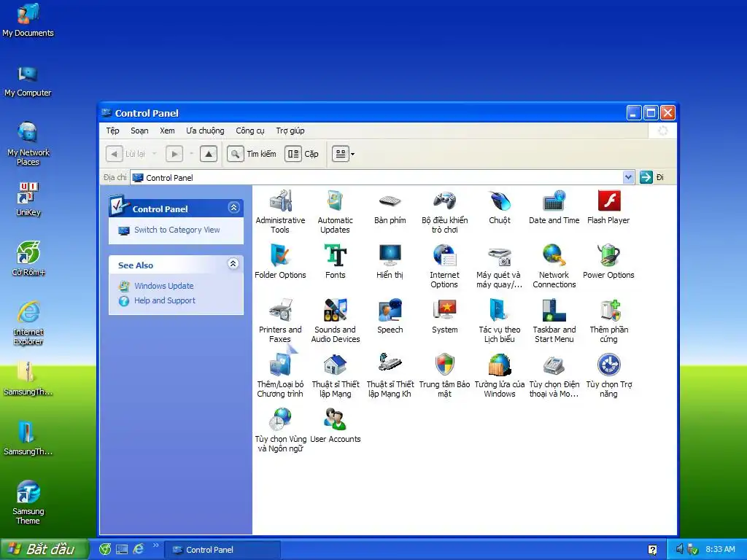Open Network Connections
747x560 pixels.
click(554, 266)
